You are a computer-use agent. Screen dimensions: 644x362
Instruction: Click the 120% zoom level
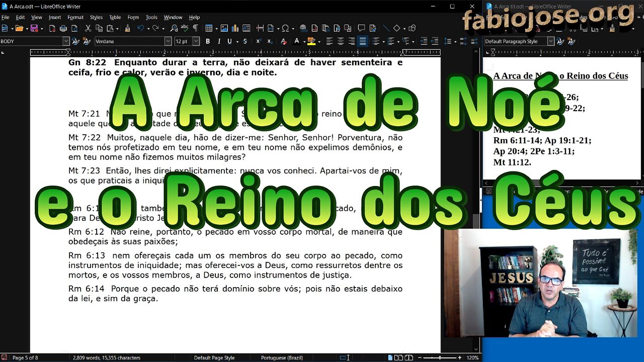(472, 358)
